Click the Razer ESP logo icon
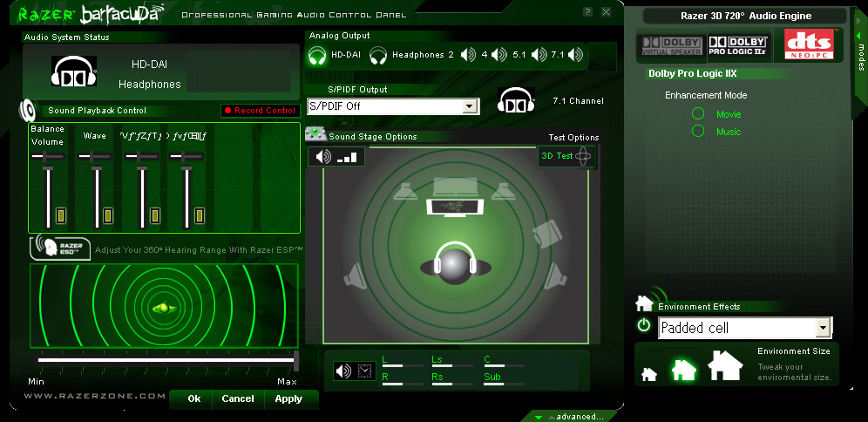This screenshot has width=868, height=422. point(60,247)
